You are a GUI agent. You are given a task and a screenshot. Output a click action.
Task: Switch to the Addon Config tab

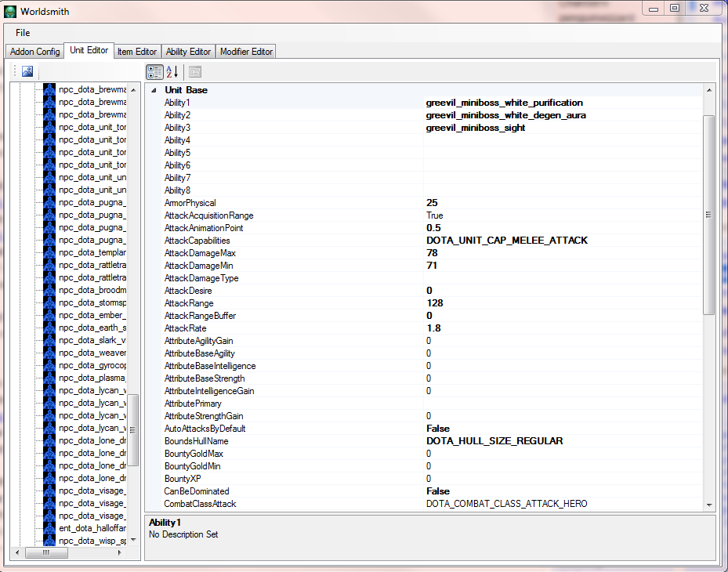(34, 52)
